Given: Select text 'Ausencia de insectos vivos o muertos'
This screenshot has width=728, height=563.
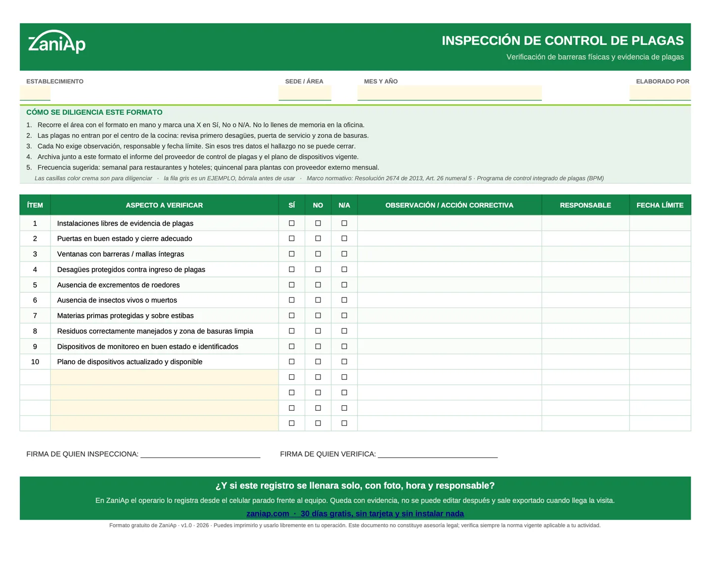Looking at the screenshot, I should (x=117, y=300).
